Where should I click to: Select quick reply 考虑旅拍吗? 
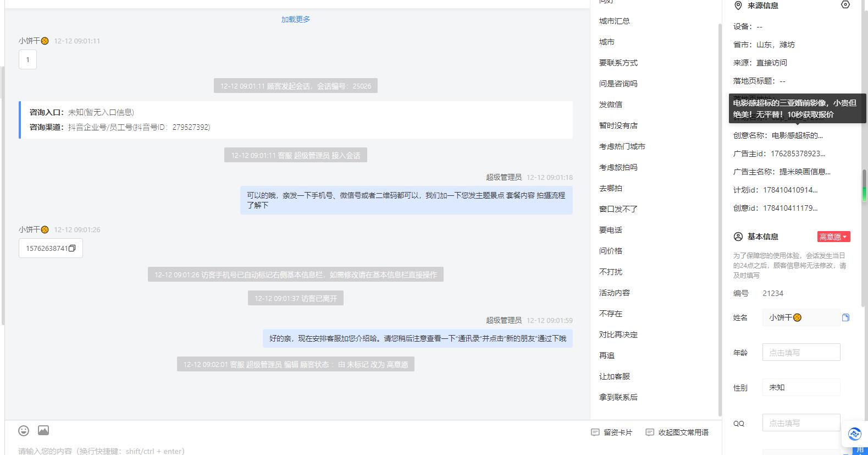(618, 167)
